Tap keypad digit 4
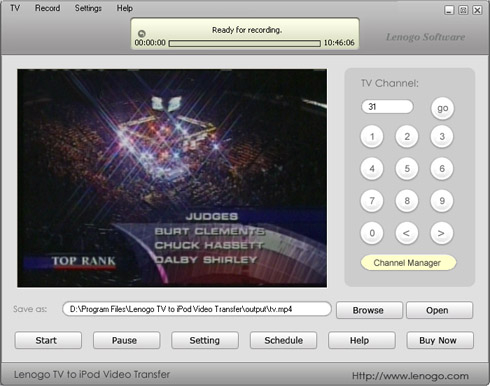The height and width of the screenshot is (386, 490). tap(372, 169)
